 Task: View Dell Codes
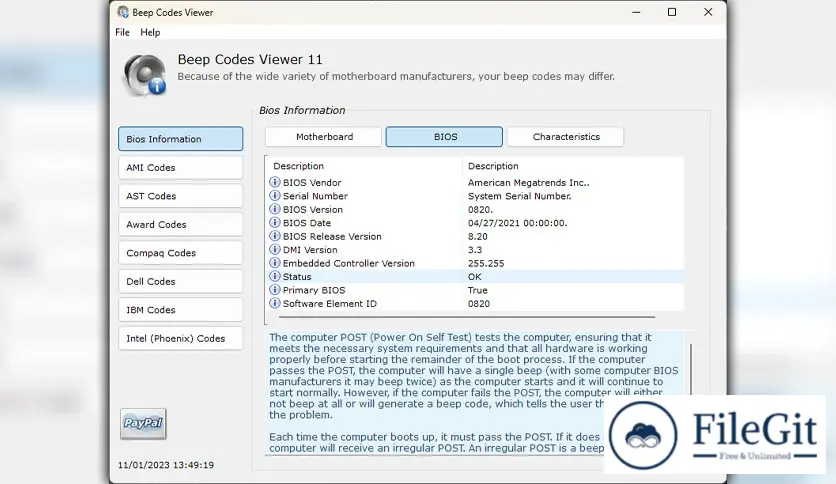pyautogui.click(x=181, y=281)
